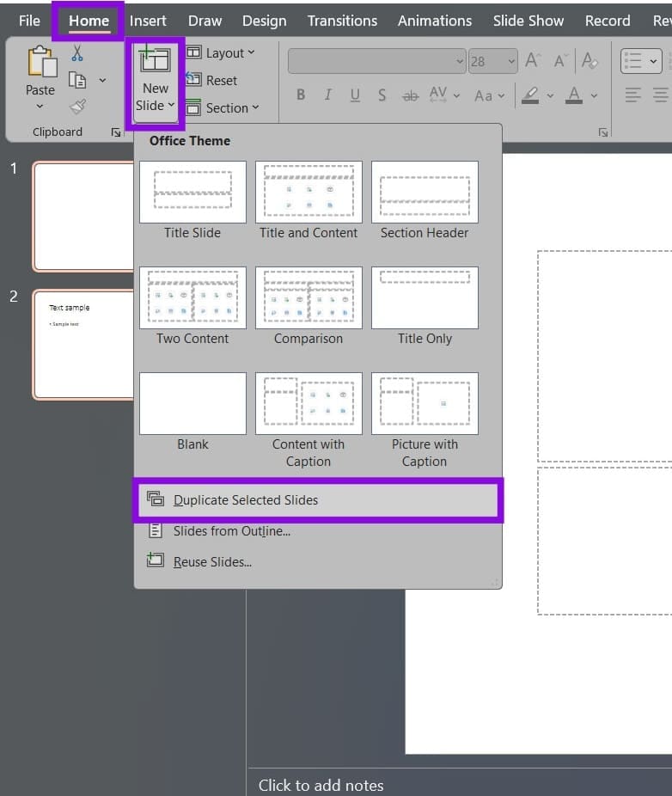Switch to the Record tab
The width and height of the screenshot is (672, 796).
608,21
